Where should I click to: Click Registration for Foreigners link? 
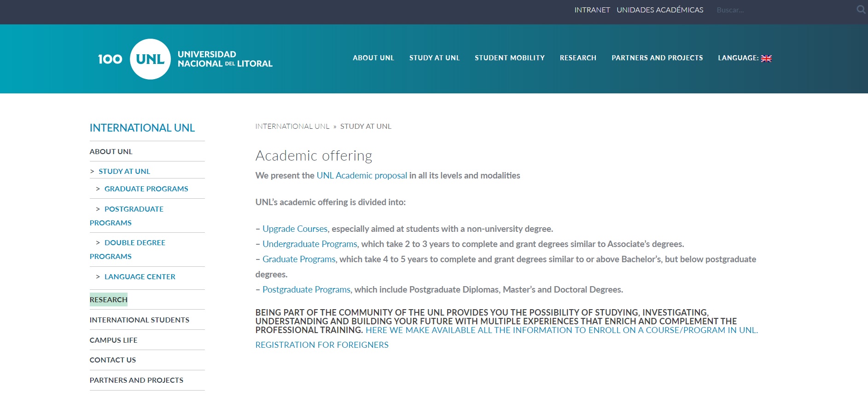point(321,345)
